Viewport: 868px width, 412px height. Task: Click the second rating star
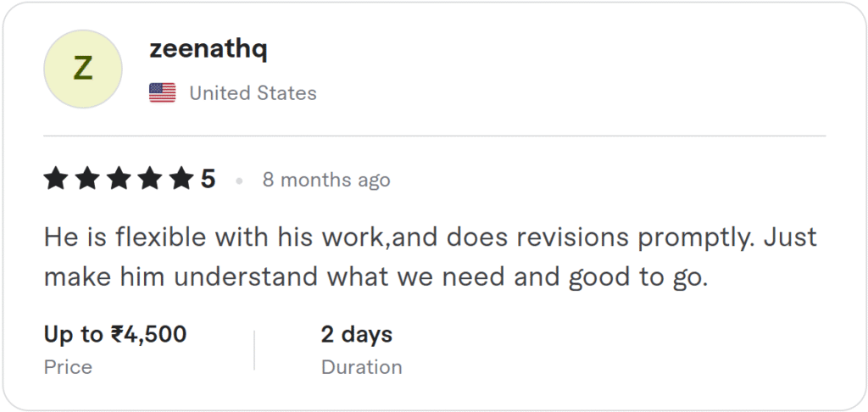(x=87, y=179)
